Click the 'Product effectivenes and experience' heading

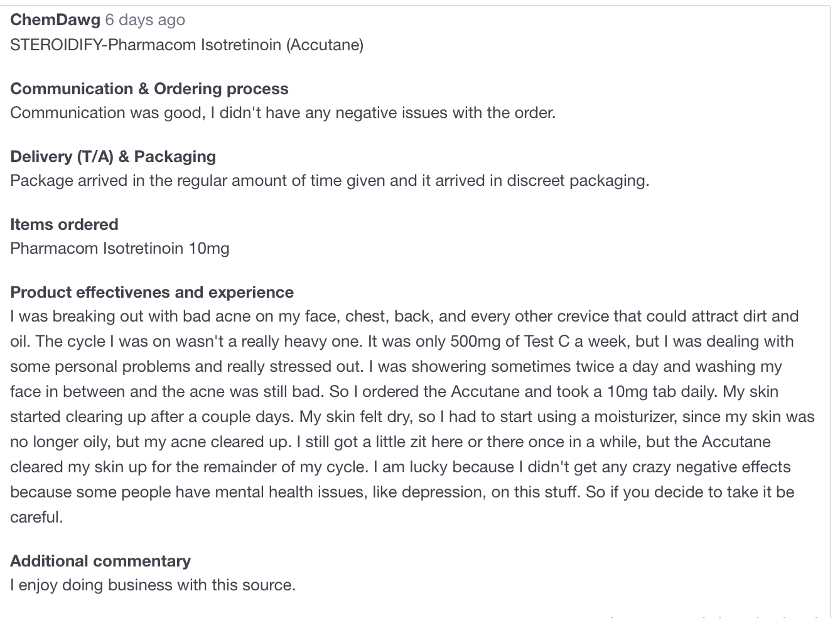[152, 292]
